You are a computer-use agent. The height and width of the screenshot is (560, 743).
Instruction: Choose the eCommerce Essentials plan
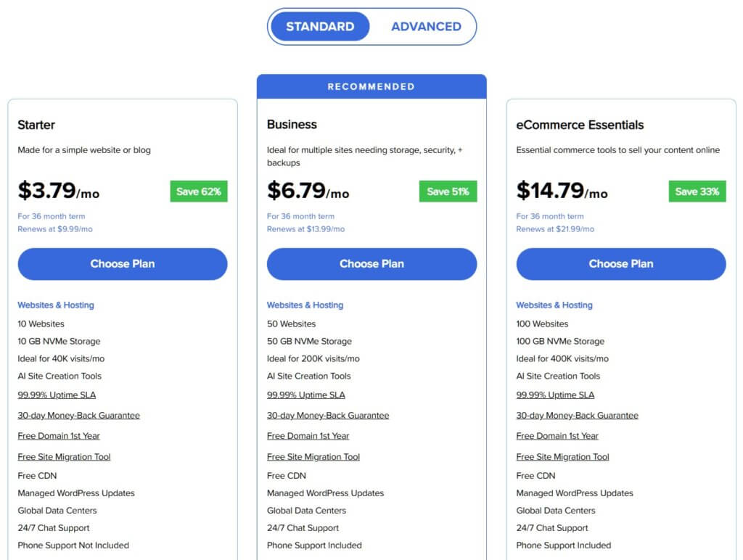[x=621, y=264]
